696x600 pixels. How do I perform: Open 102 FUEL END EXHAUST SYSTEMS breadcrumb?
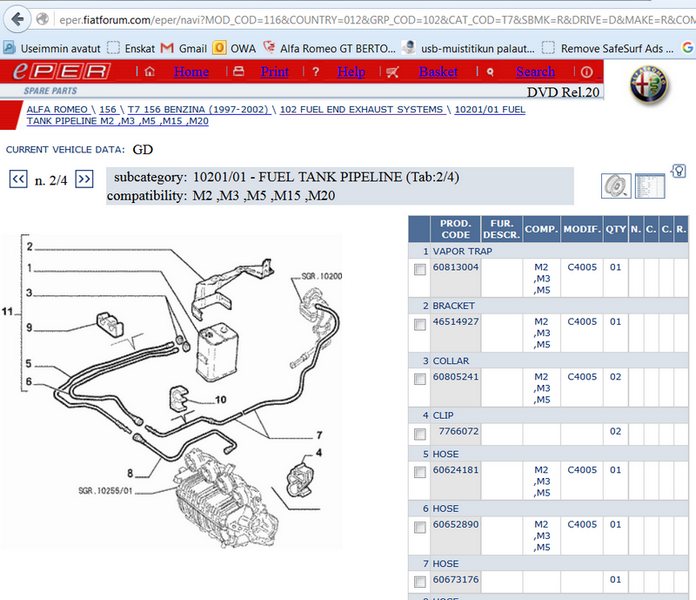coord(361,109)
